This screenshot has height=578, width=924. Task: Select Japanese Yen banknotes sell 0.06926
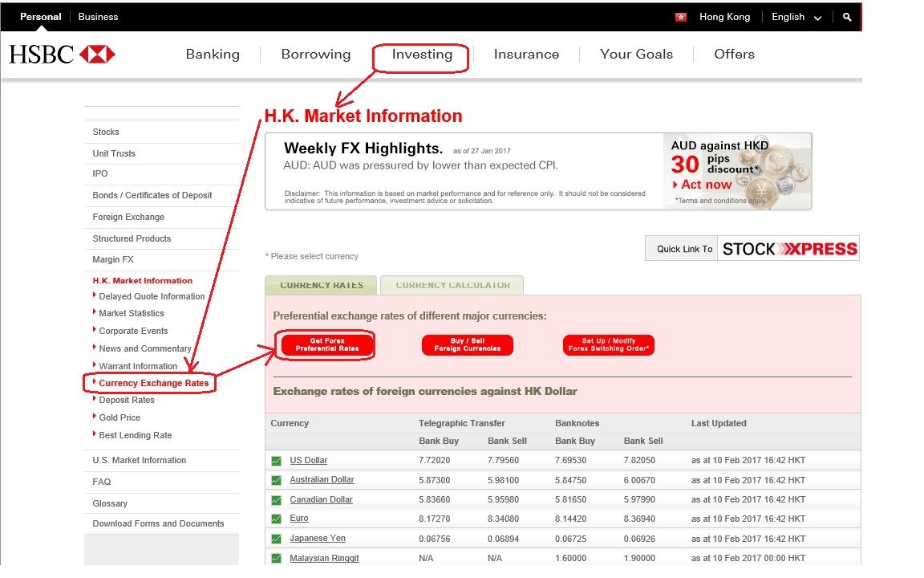pos(639,539)
